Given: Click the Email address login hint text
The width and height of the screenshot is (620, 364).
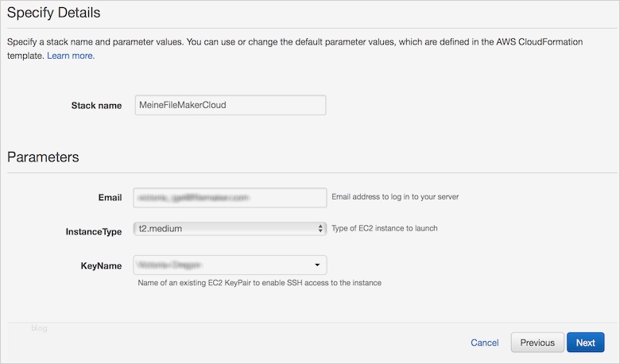Looking at the screenshot, I should (394, 196).
